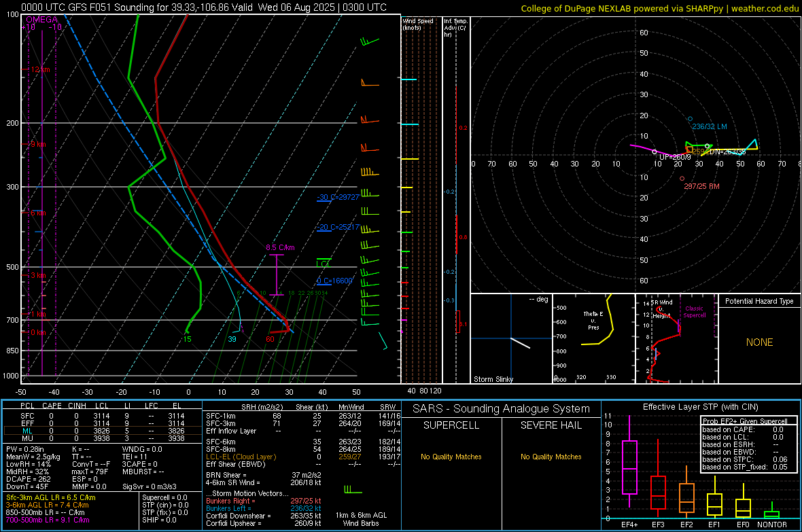Click the '-30 C=29727' level label

click(x=338, y=197)
